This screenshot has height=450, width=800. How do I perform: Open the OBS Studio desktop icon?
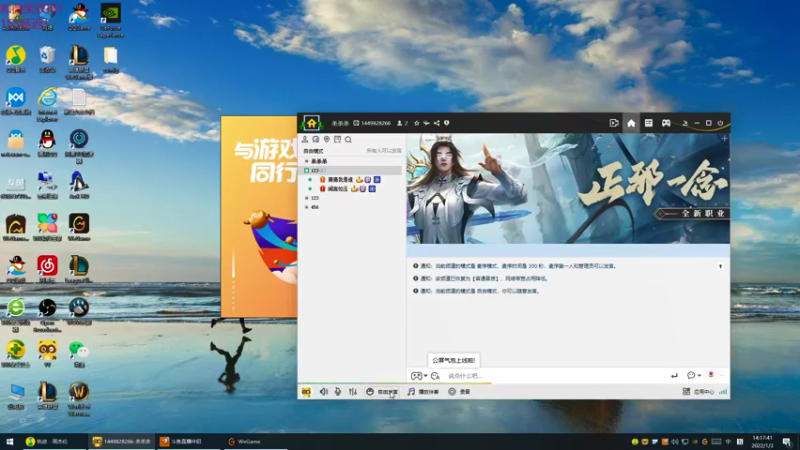coord(47,315)
